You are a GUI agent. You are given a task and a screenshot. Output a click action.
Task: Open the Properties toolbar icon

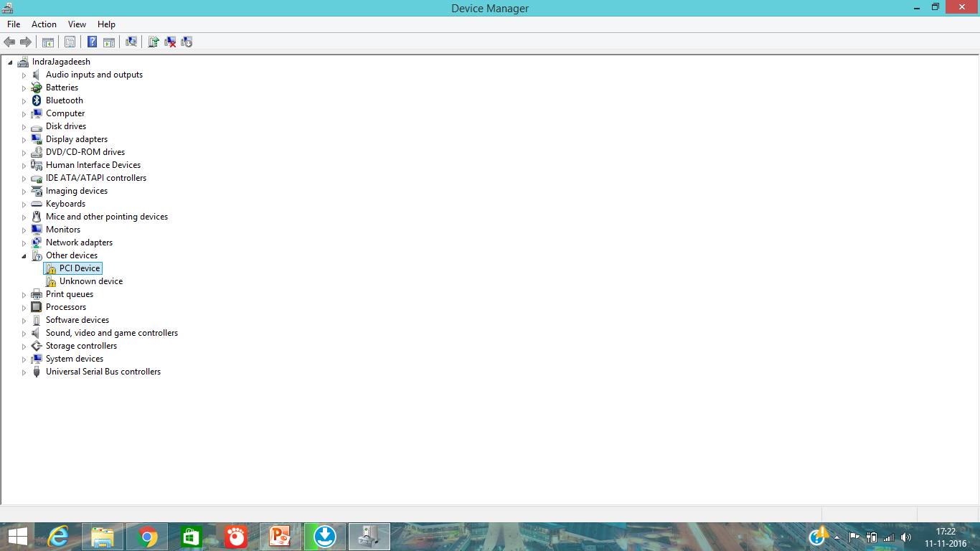(70, 42)
